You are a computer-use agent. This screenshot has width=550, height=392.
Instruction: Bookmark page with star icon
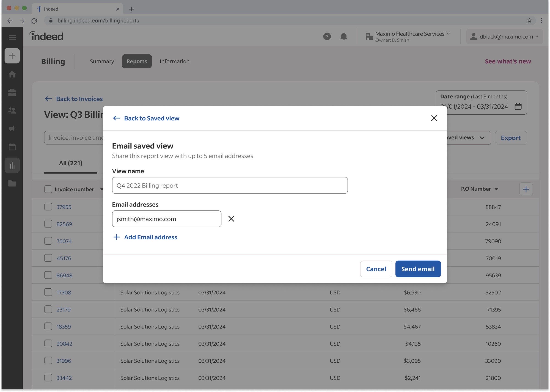point(529,21)
